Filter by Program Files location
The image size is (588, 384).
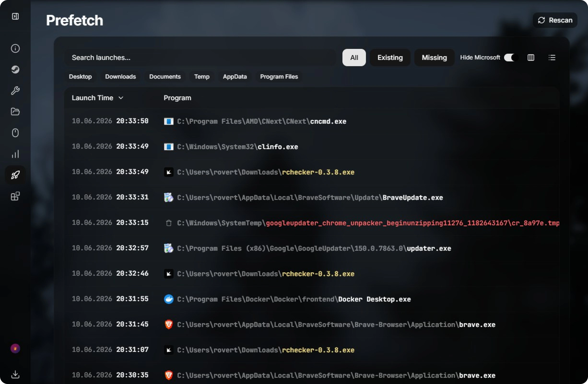(x=279, y=76)
